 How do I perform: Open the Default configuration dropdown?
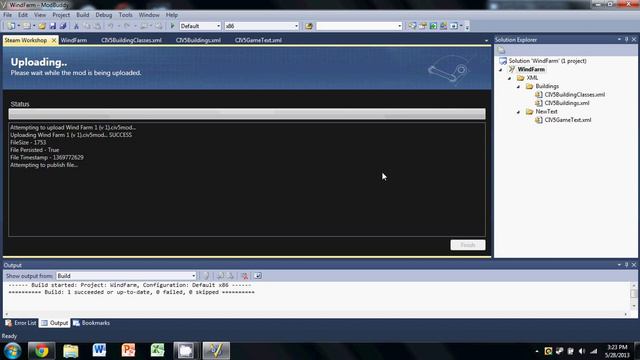[218, 26]
